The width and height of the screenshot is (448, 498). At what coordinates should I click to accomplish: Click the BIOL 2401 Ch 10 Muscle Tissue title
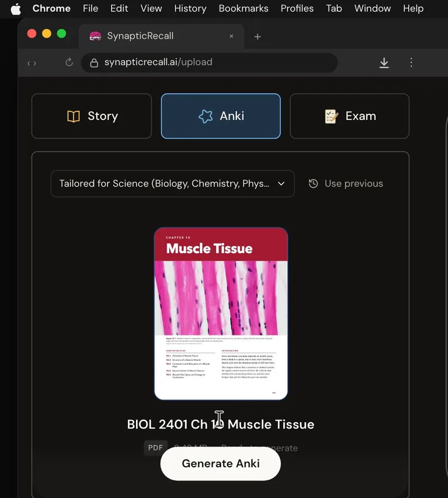(221, 424)
